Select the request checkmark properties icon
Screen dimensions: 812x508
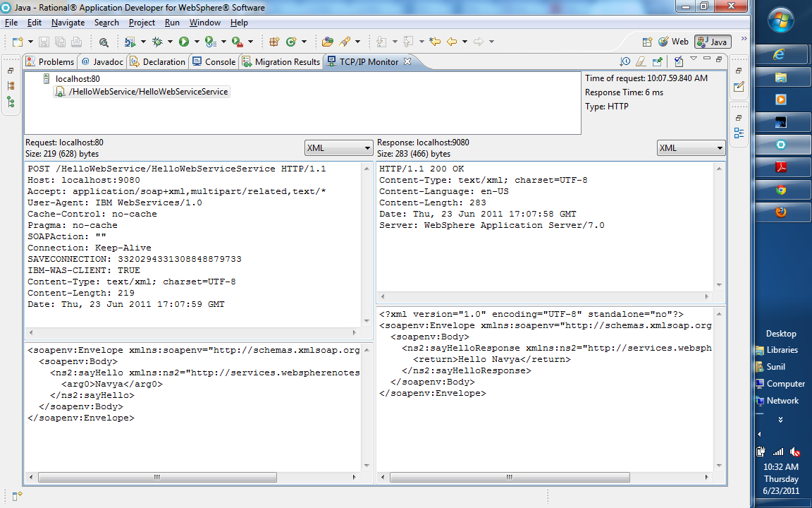coord(678,61)
